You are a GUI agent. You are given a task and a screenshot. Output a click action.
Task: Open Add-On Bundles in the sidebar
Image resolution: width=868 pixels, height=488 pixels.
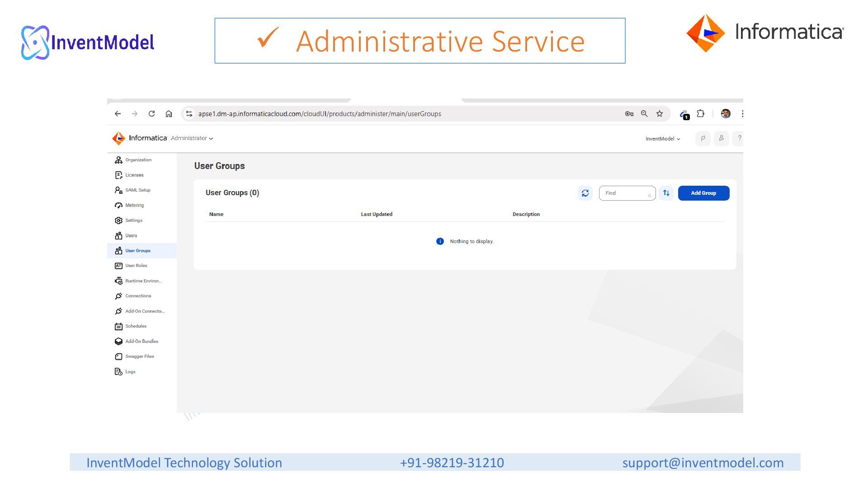[142, 342]
